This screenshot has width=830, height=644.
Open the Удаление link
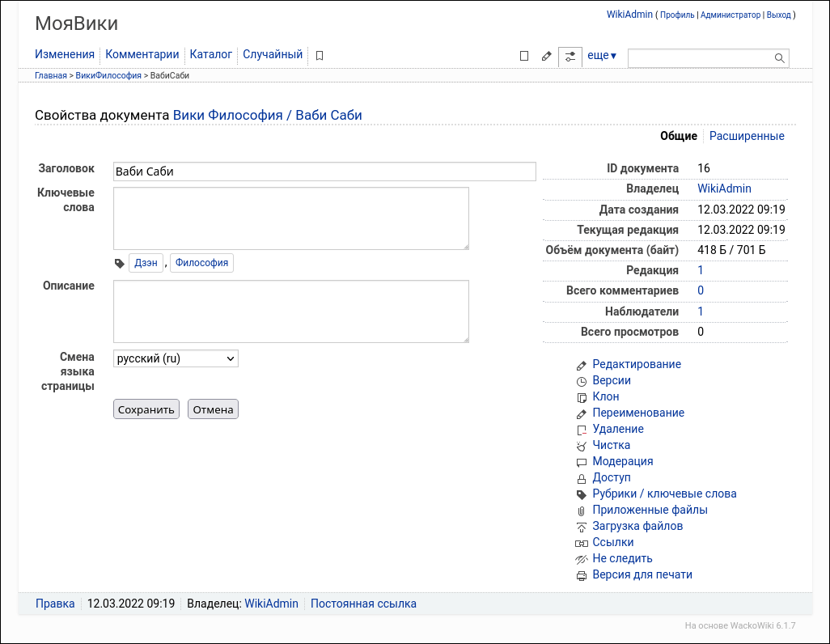(x=618, y=429)
